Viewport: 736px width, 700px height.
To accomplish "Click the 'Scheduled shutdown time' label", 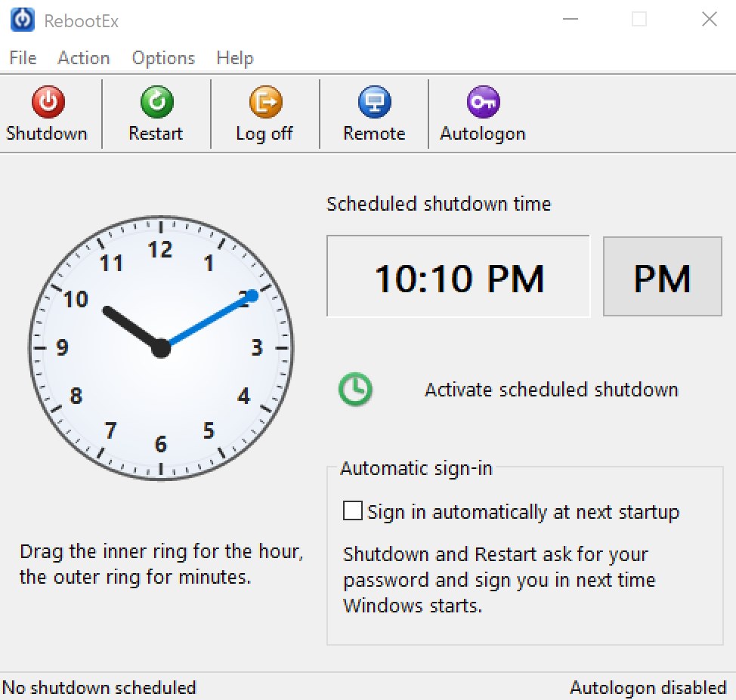I will tap(439, 204).
